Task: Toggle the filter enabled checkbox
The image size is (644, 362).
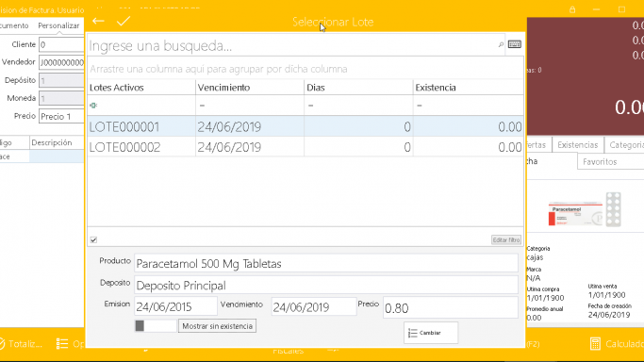Action: click(x=93, y=239)
